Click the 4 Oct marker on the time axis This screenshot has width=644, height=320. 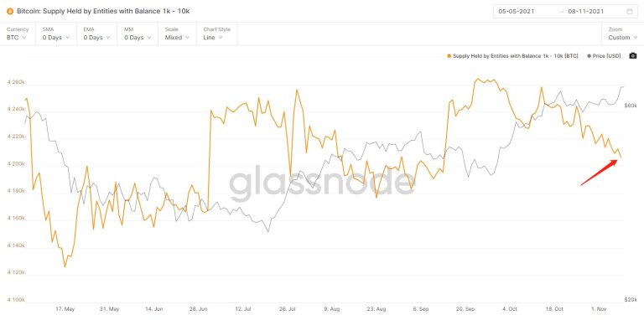pyautogui.click(x=509, y=308)
